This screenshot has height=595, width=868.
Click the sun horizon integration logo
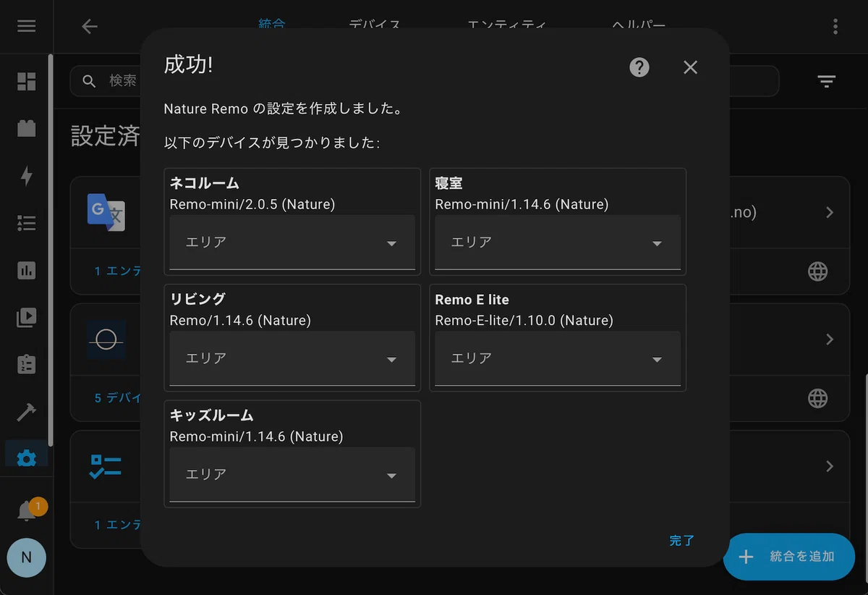pyautogui.click(x=106, y=339)
